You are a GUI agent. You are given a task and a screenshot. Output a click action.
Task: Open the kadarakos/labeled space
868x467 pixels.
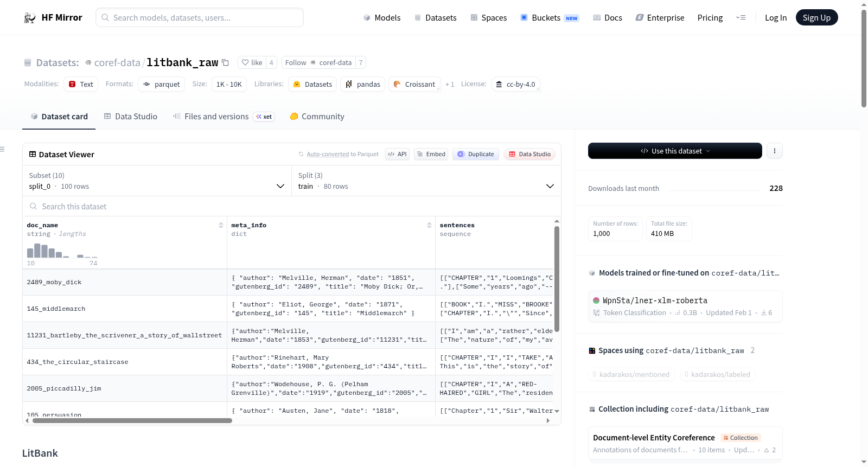(718, 374)
